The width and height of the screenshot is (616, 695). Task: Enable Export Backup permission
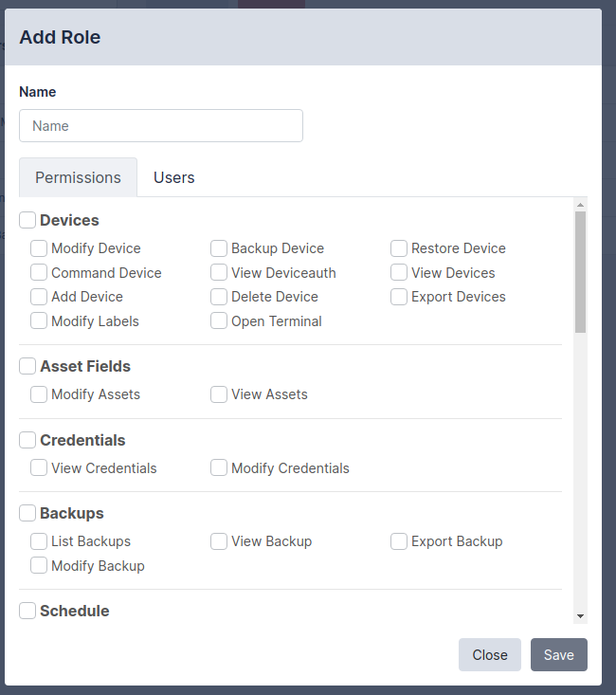[399, 541]
